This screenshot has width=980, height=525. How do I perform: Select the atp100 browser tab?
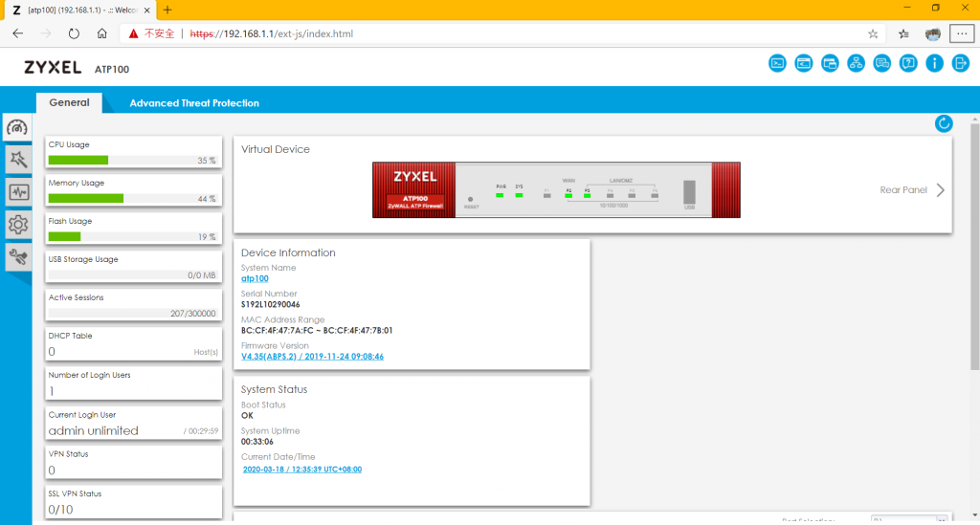point(78,10)
